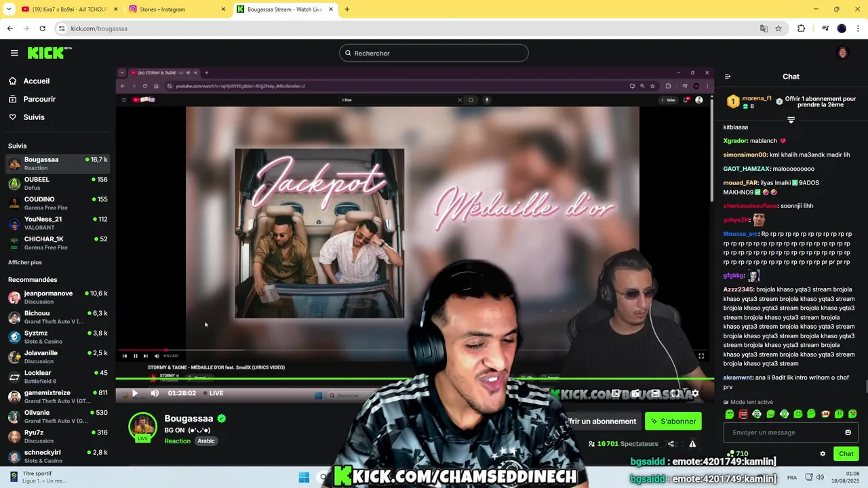Viewport: 868px width, 488px height.
Task: Switch to the Instagram Stories tab
Action: pyautogui.click(x=177, y=9)
